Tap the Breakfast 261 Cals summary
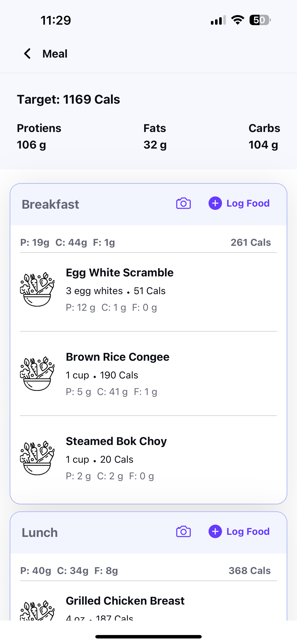The height and width of the screenshot is (644, 297). point(251,243)
